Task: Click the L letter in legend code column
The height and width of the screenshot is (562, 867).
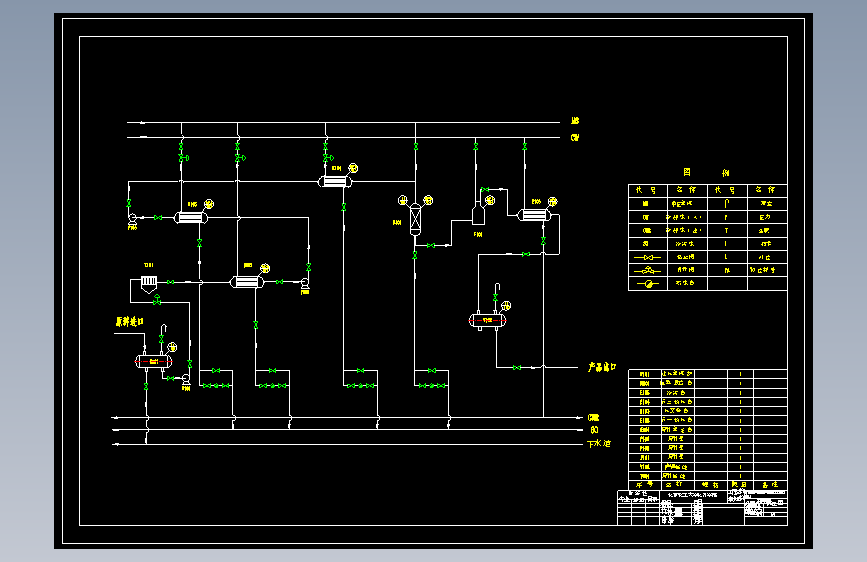Action: point(727,257)
